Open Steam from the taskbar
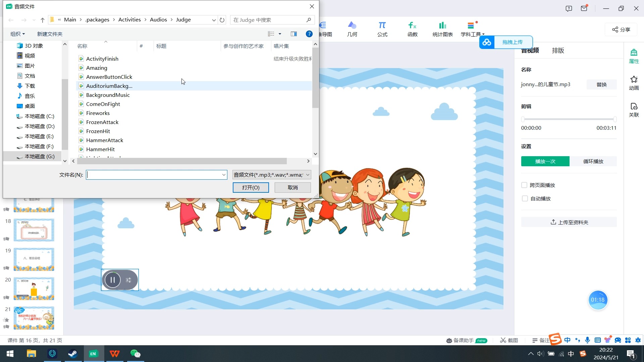Viewport: 644px width, 362px height. [73, 354]
